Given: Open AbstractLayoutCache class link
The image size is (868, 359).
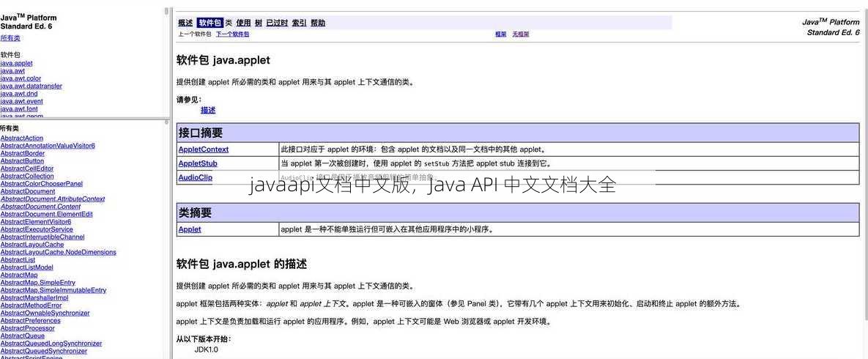Looking at the screenshot, I should click(32, 244).
